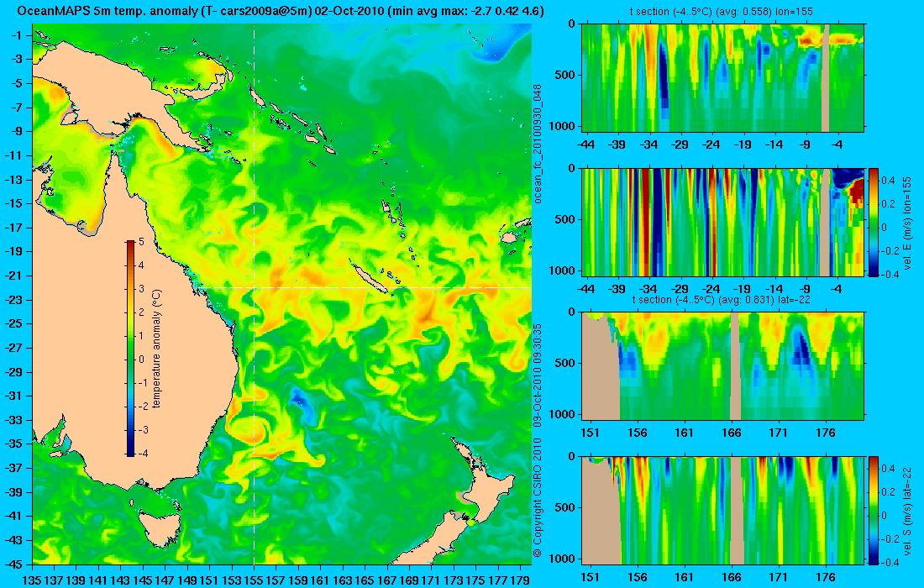Image resolution: width=924 pixels, height=588 pixels.
Task: Select the 'temperature anomaly (°C)' vertical label
Action: (x=156, y=349)
